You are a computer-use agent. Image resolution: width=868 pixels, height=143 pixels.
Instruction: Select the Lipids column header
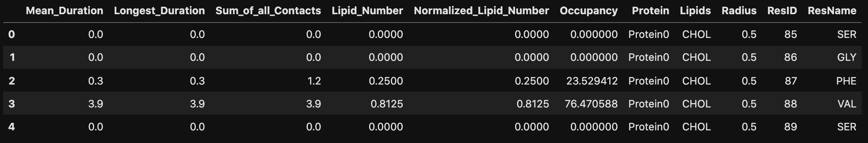click(695, 11)
